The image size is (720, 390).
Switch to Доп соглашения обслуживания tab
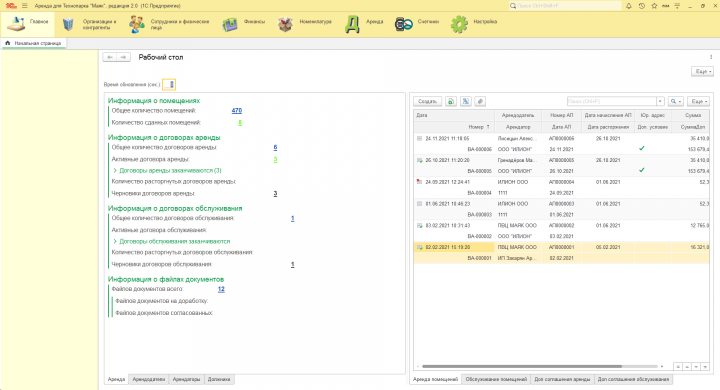click(633, 379)
